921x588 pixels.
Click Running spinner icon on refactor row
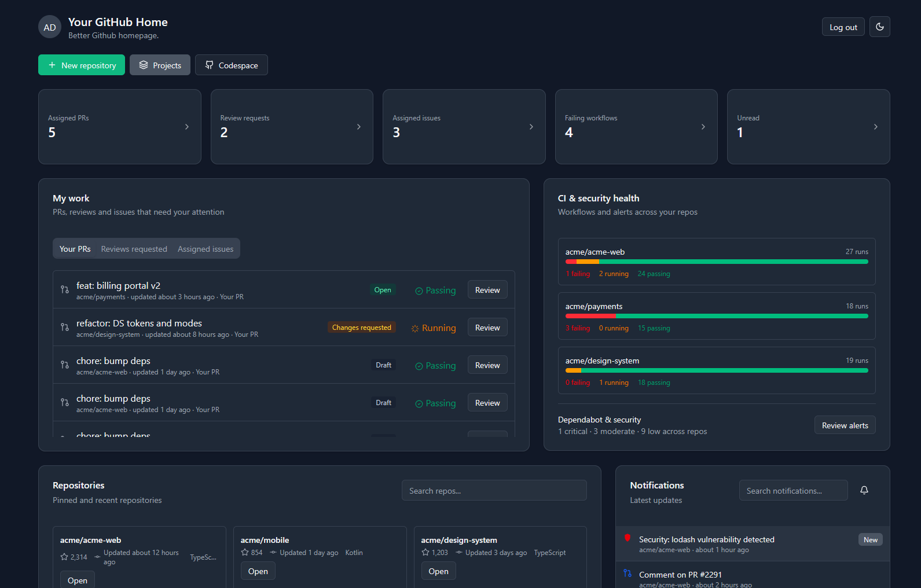coord(415,328)
